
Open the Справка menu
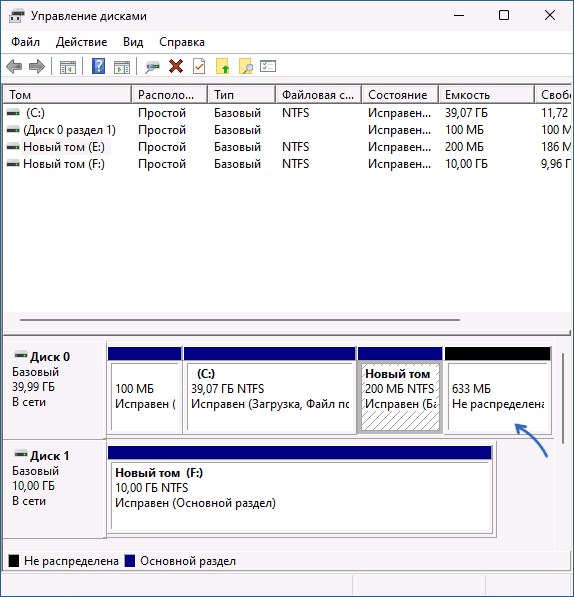coord(182,42)
